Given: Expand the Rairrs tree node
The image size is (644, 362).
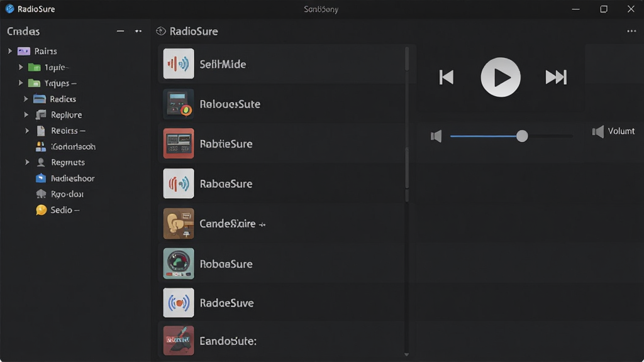Looking at the screenshot, I should point(10,52).
